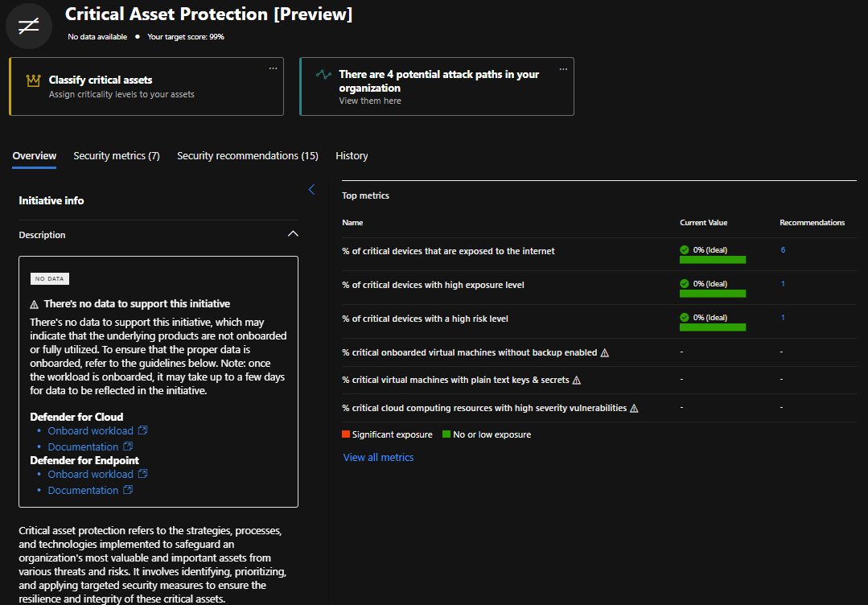Collapse the Initiative info side panel

(x=311, y=189)
